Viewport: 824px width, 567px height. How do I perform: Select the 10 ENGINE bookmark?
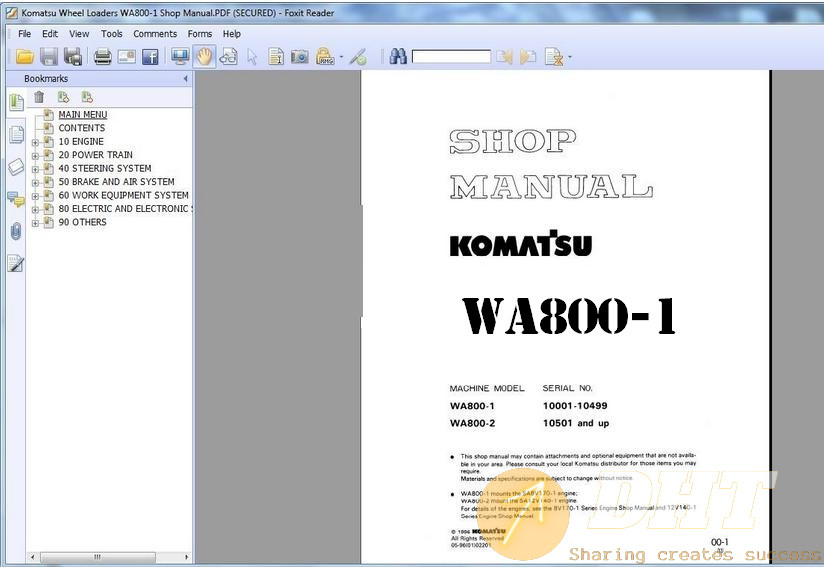[81, 141]
